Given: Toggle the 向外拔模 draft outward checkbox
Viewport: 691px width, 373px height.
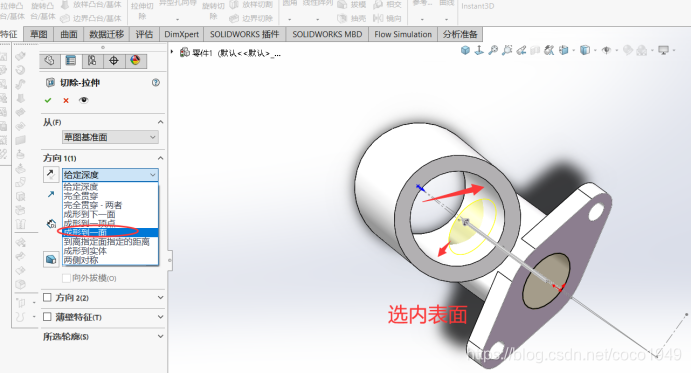Looking at the screenshot, I should 67,278.
